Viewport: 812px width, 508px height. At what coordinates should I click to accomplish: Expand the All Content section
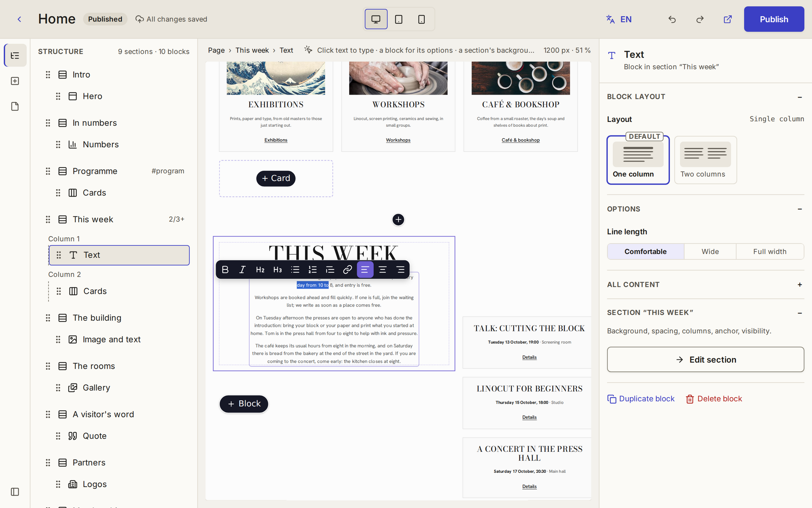coord(800,285)
